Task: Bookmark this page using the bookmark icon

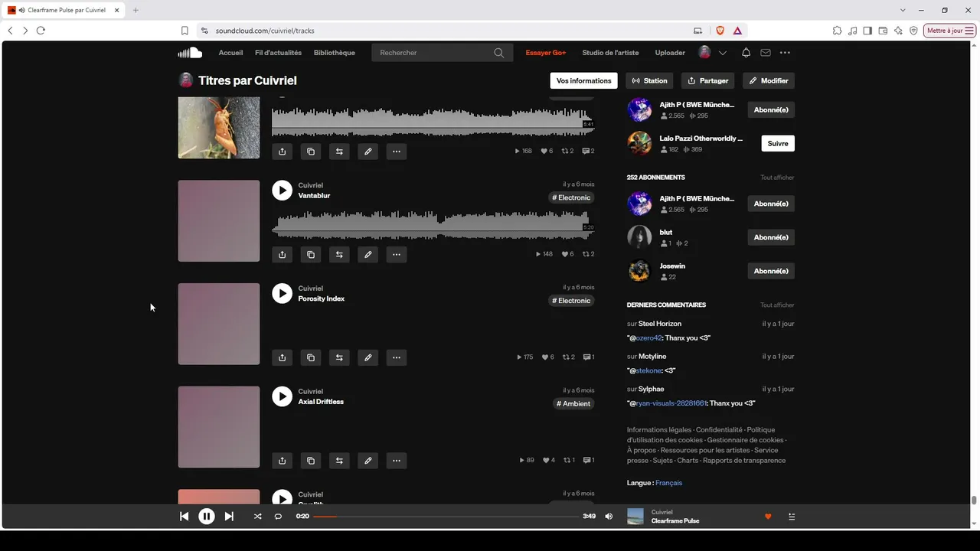Action: 185,31
